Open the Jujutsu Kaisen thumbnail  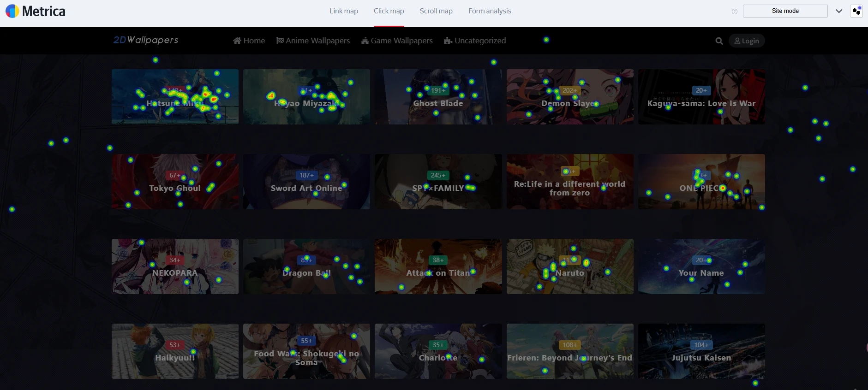pyautogui.click(x=701, y=351)
